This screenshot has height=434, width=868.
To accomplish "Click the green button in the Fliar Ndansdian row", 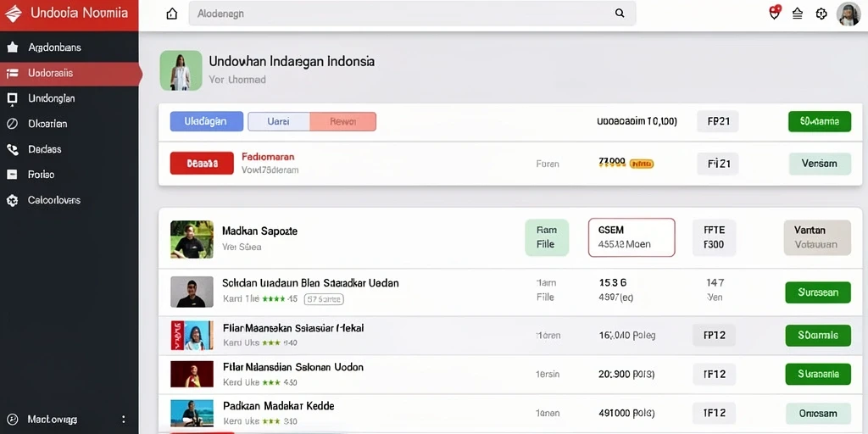I will tap(818, 374).
